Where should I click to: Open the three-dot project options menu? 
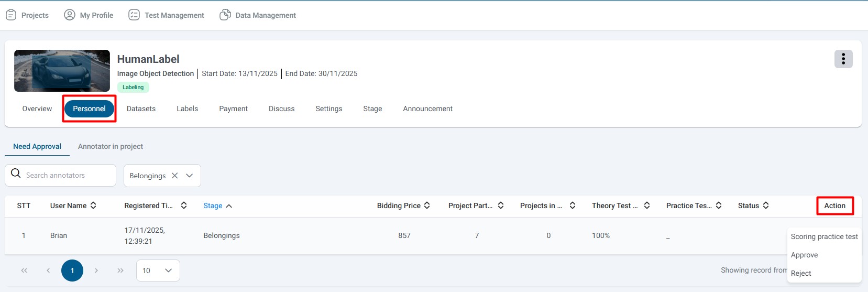coord(843,59)
